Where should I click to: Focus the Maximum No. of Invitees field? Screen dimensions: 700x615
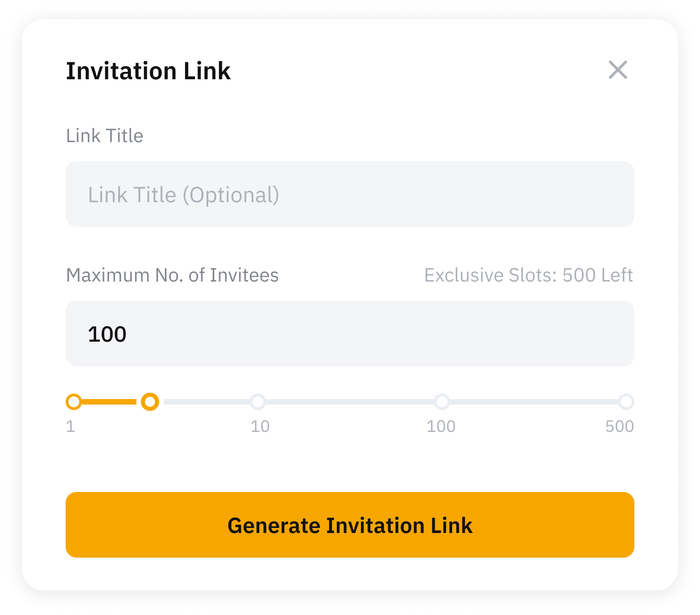coord(350,334)
